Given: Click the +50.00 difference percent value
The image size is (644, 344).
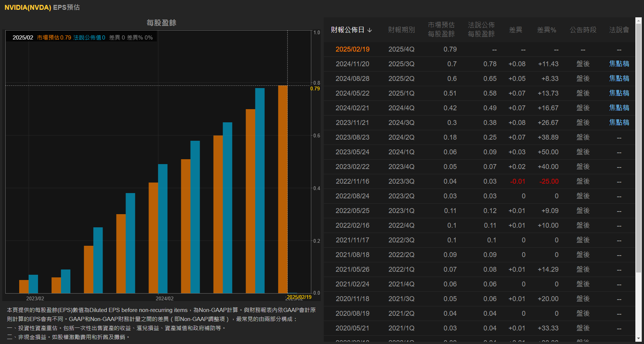Looking at the screenshot, I should (548, 152).
